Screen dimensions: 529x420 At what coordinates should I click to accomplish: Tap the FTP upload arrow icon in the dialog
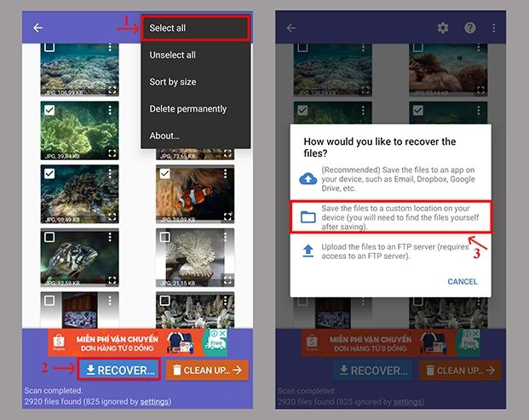(308, 251)
